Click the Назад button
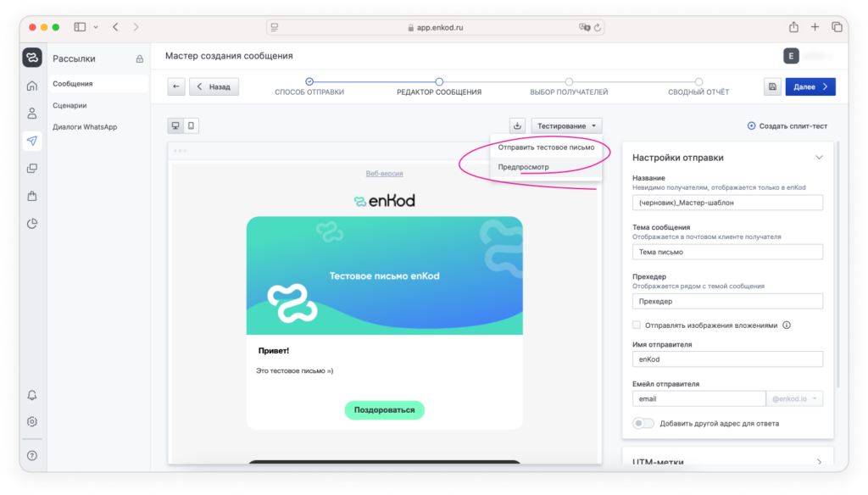868x495 pixels. [214, 86]
